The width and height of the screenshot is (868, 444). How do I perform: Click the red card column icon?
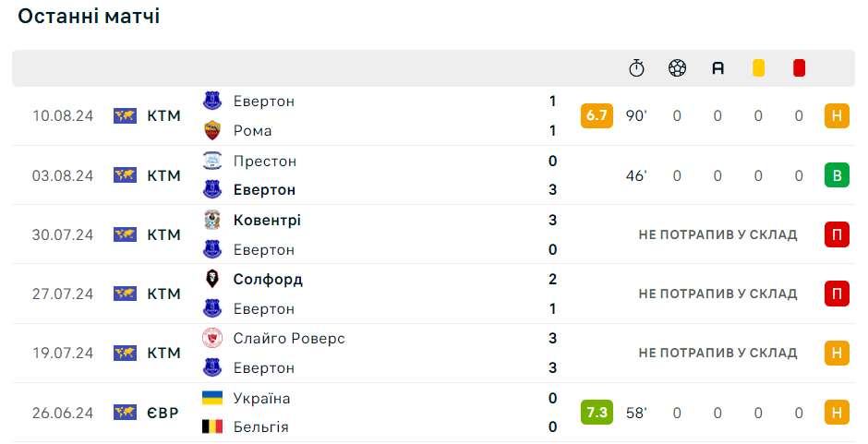(799, 68)
